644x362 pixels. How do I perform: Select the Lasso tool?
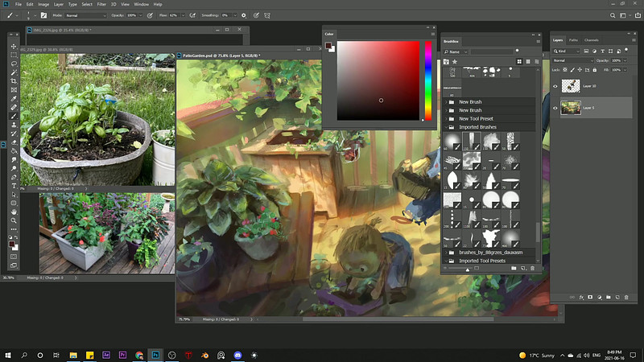click(14, 64)
